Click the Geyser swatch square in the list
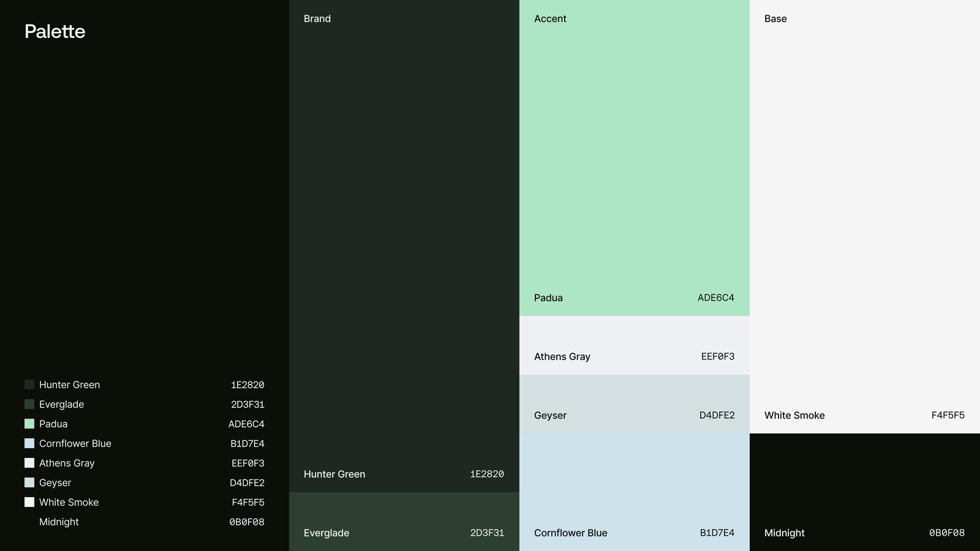980x551 pixels. tap(29, 482)
